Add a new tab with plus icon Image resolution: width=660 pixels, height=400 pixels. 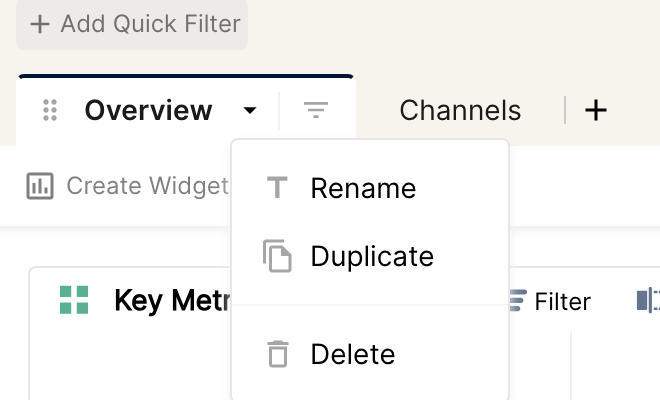pyautogui.click(x=596, y=110)
